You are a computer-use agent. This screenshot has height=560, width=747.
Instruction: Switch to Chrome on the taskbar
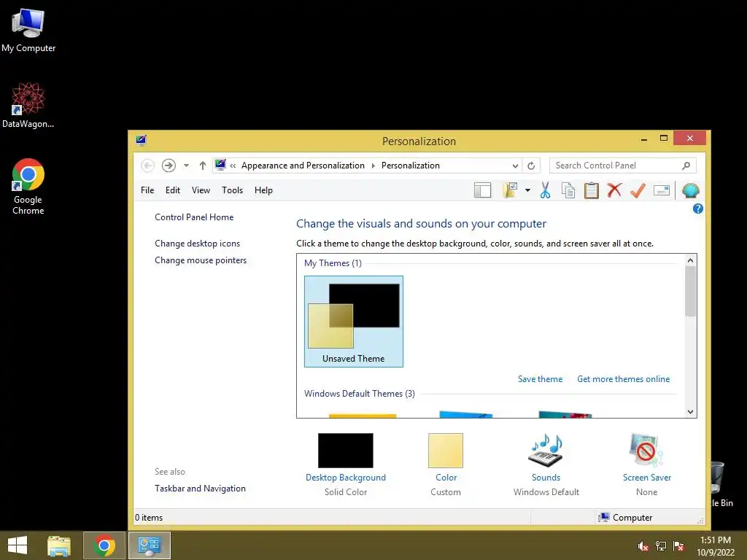tap(104, 545)
